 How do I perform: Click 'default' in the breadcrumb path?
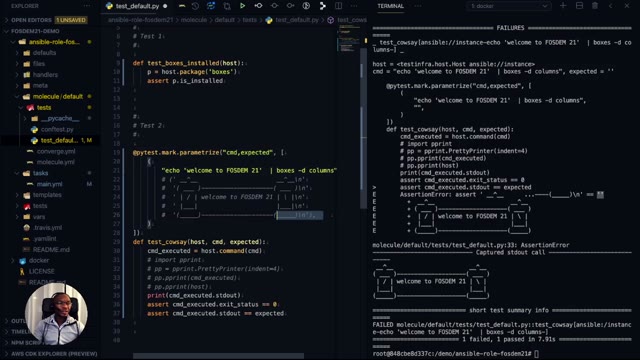[224, 20]
